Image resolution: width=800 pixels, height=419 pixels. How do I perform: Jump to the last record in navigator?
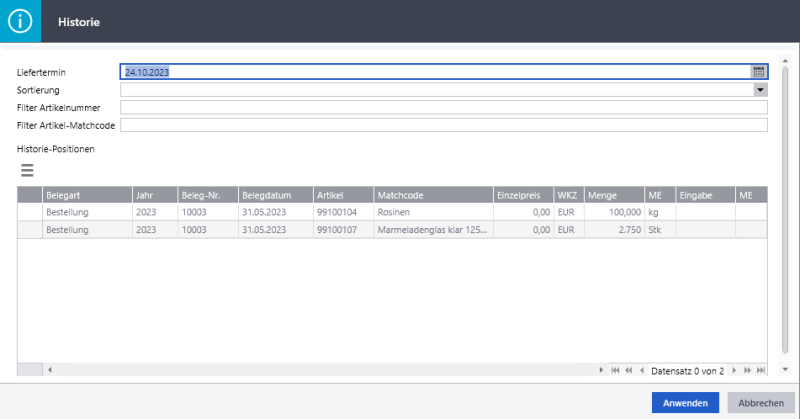761,371
